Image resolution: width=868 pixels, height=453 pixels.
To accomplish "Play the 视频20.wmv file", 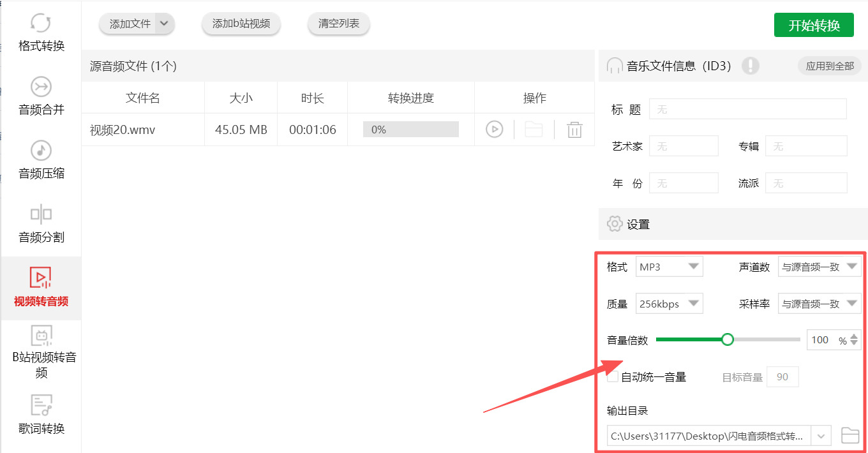I will 494,129.
